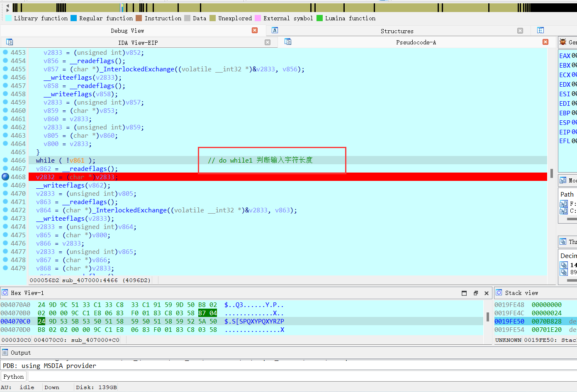Click the module icon for path C:
This screenshot has width=577, height=392.
coord(564,211)
